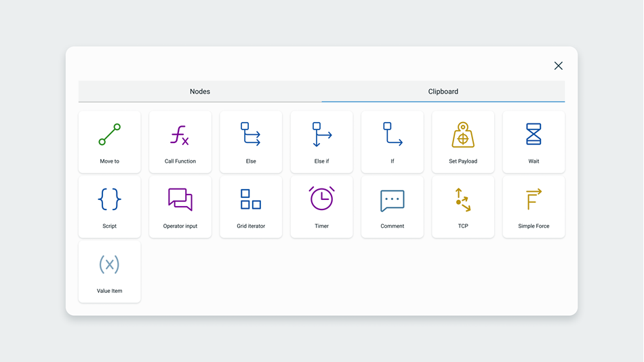Screen dimensions: 644x362
Task: Choose the Script curly braces icon
Action: 109,199
